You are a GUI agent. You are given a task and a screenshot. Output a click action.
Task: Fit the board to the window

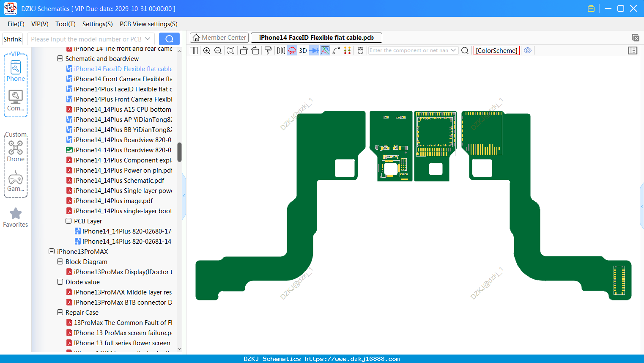click(x=231, y=51)
